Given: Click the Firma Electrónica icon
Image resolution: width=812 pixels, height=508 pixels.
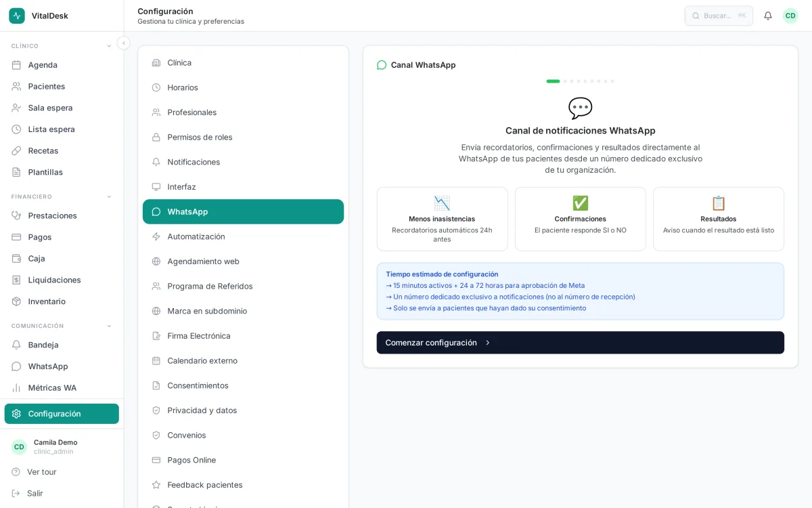Looking at the screenshot, I should pyautogui.click(x=156, y=336).
